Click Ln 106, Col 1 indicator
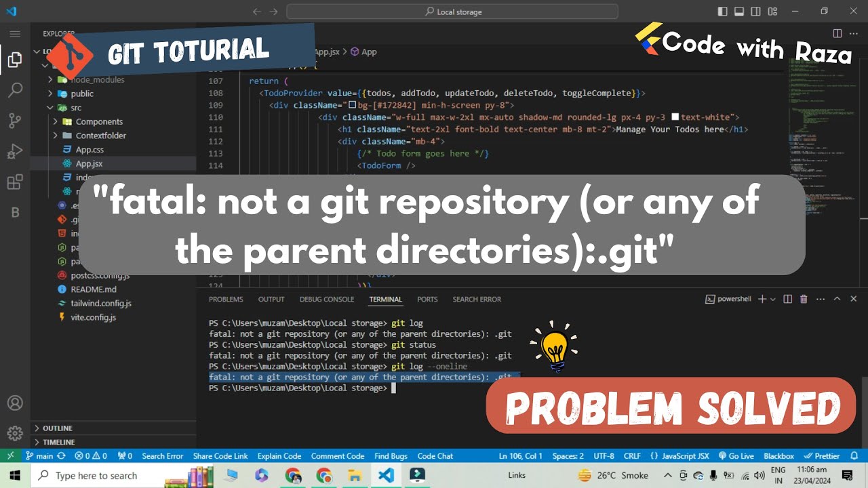This screenshot has height=488, width=868. (520, 456)
